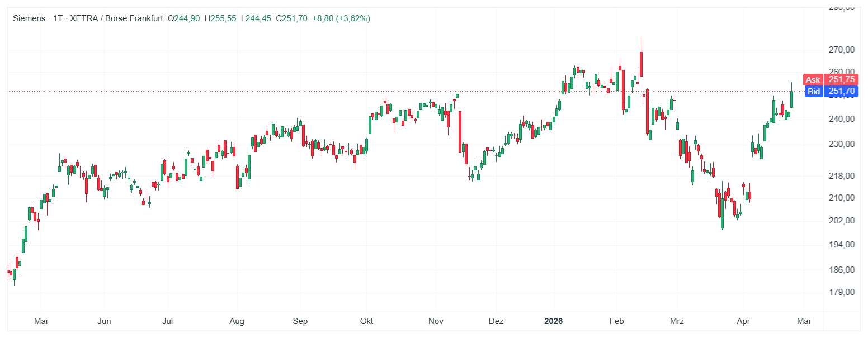
Task: Click the close value C251,70
Action: (x=292, y=18)
